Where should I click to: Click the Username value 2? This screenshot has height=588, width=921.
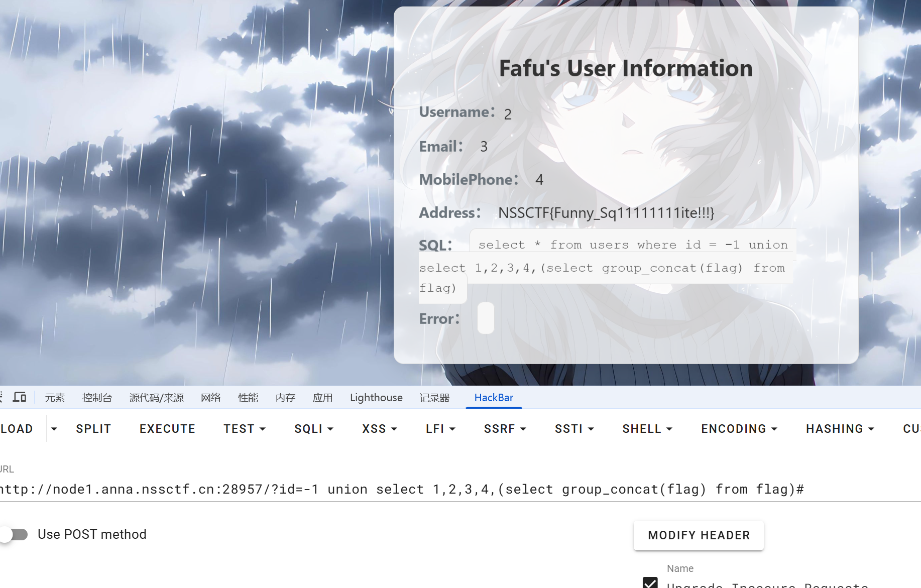(508, 114)
